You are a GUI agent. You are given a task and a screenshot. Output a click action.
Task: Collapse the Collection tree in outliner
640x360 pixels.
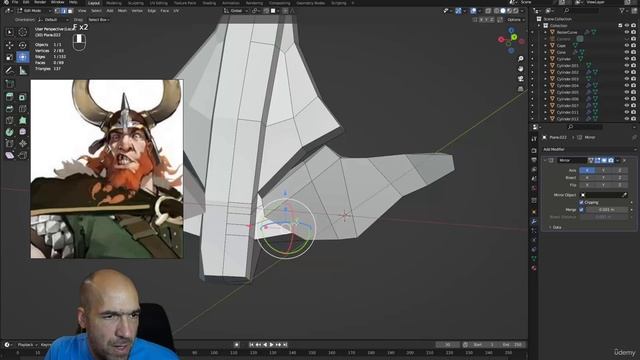click(x=539, y=26)
